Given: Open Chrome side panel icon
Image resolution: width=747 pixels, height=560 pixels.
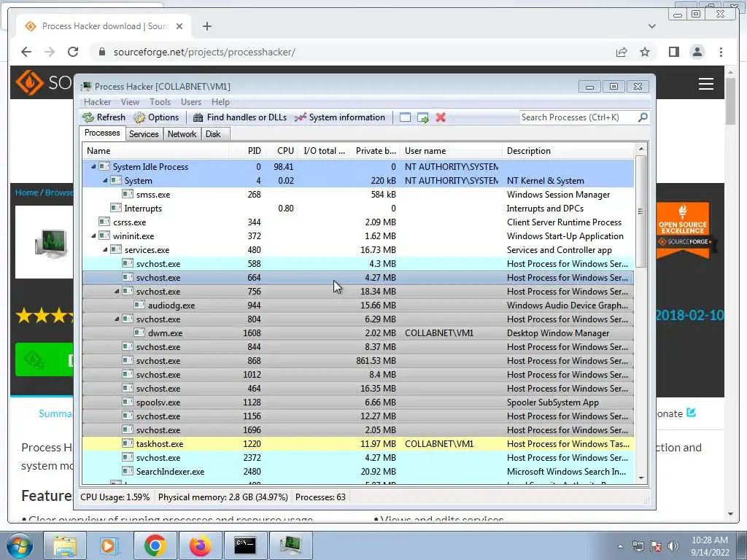Looking at the screenshot, I should click(x=673, y=52).
